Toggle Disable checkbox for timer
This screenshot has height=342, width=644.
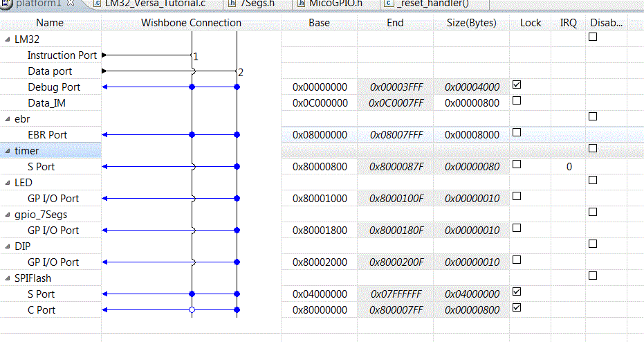coord(593,148)
